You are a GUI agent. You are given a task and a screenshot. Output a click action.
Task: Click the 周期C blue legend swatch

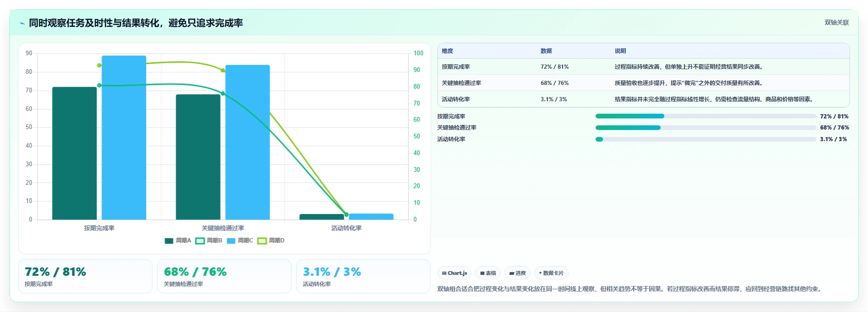click(x=231, y=241)
